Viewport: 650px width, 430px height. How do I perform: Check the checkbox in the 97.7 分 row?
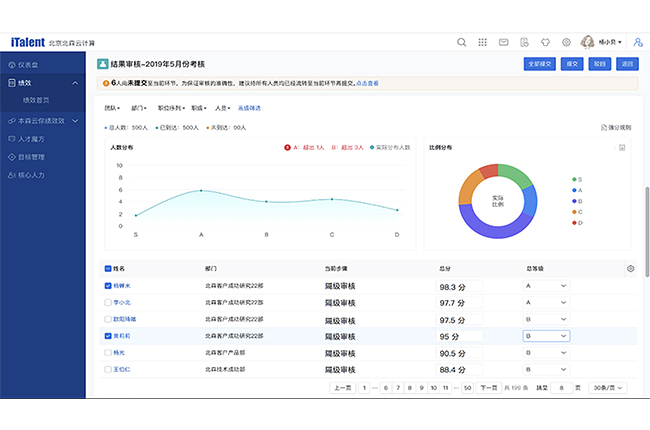click(x=108, y=303)
